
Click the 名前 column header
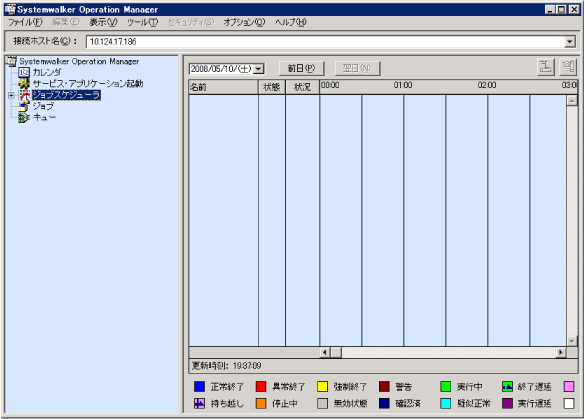tap(223, 87)
